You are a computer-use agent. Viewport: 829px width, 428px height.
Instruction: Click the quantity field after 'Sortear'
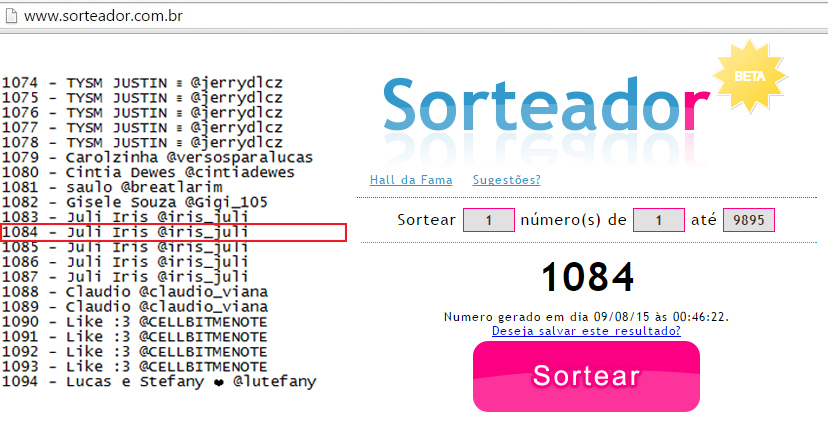click(489, 220)
